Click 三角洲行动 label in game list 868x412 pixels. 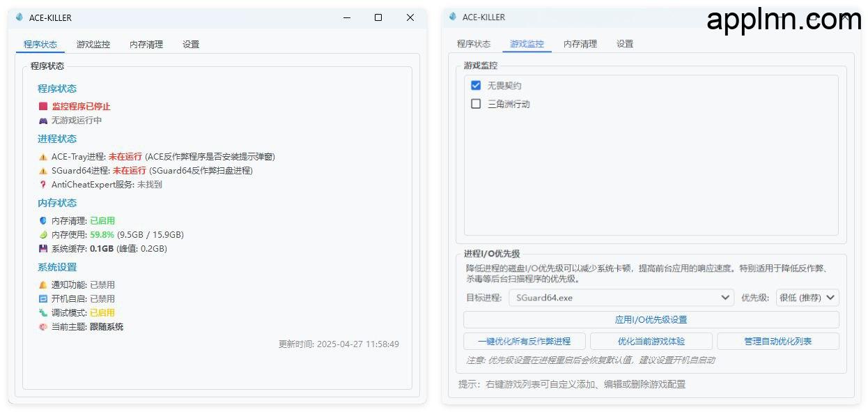pos(509,105)
